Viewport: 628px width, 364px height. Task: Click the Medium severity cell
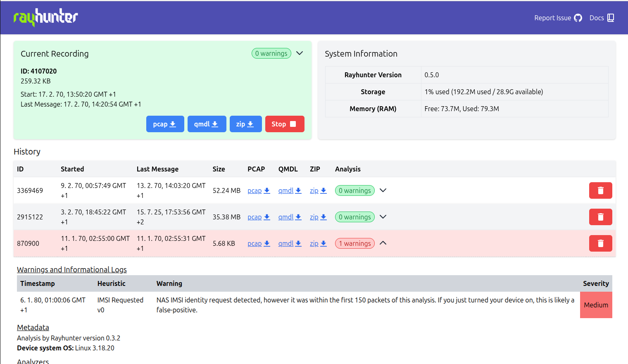click(596, 305)
